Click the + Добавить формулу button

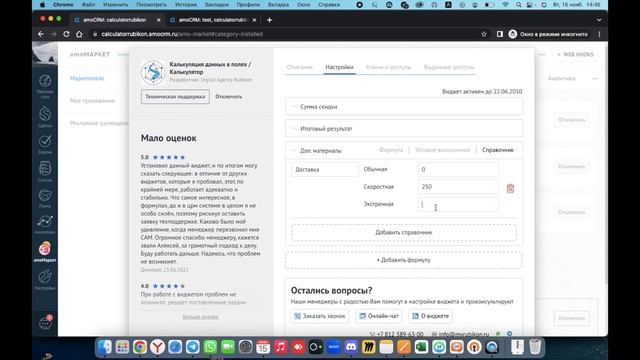(x=404, y=260)
